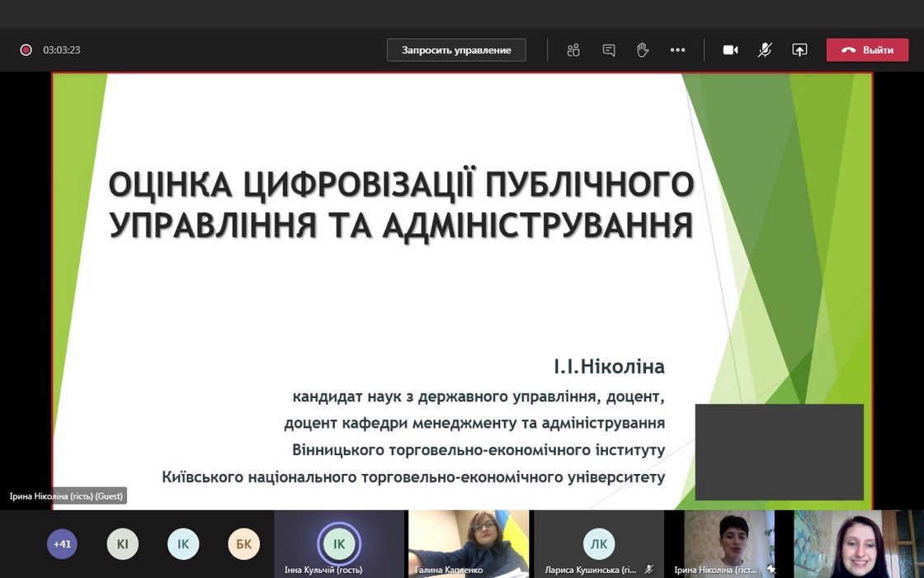Select Ірина Ніколіна's video tile
The image size is (924, 578).
click(x=726, y=542)
